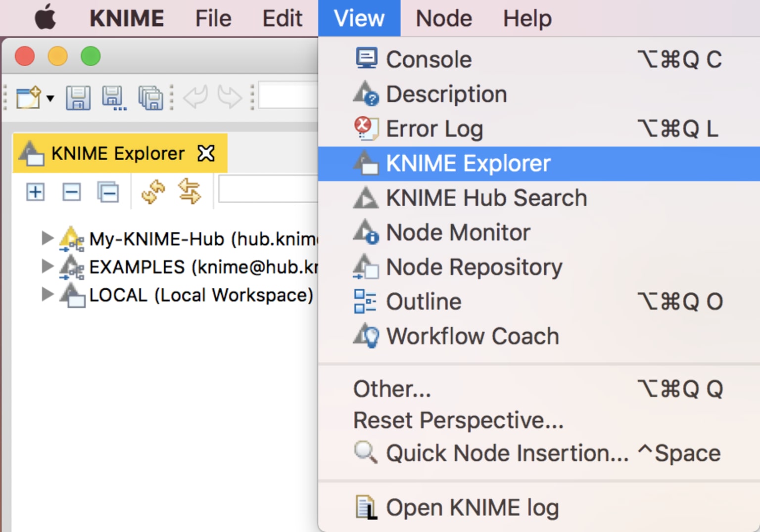Open the dropdown arrow beside New icon

coord(50,98)
